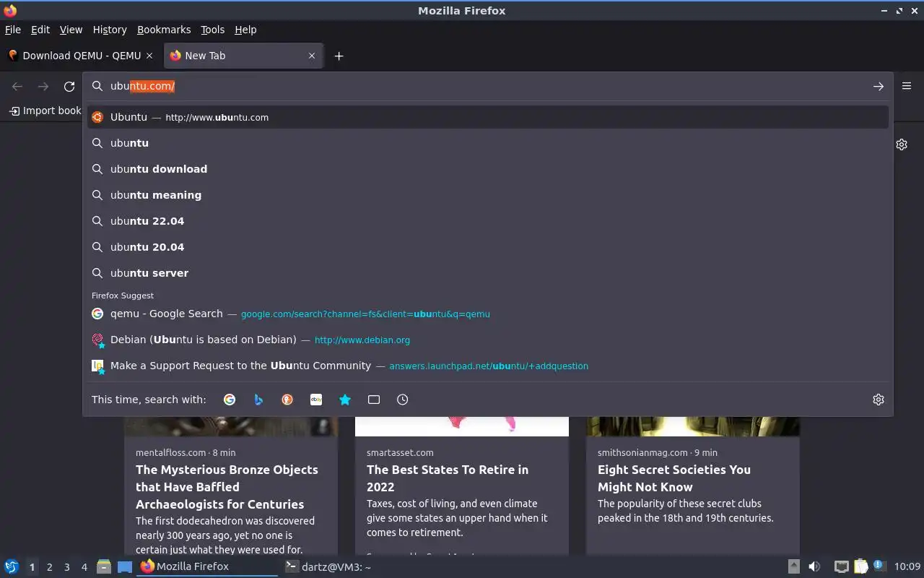Select the New Tab tab
This screenshot has height=578, width=924.
[x=244, y=56]
